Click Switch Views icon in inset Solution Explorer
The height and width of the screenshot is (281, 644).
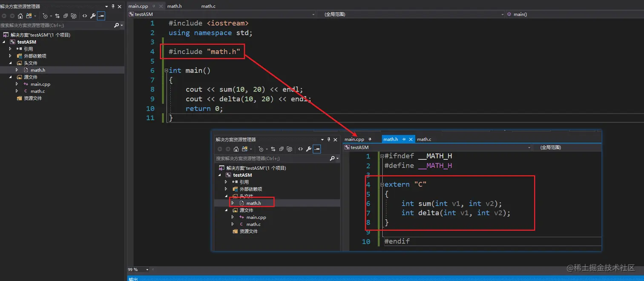(245, 149)
